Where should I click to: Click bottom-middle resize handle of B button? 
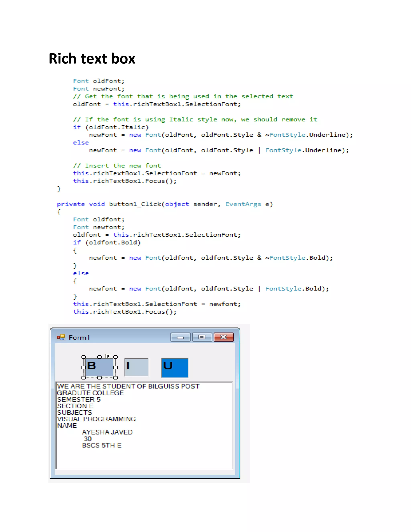point(99,378)
